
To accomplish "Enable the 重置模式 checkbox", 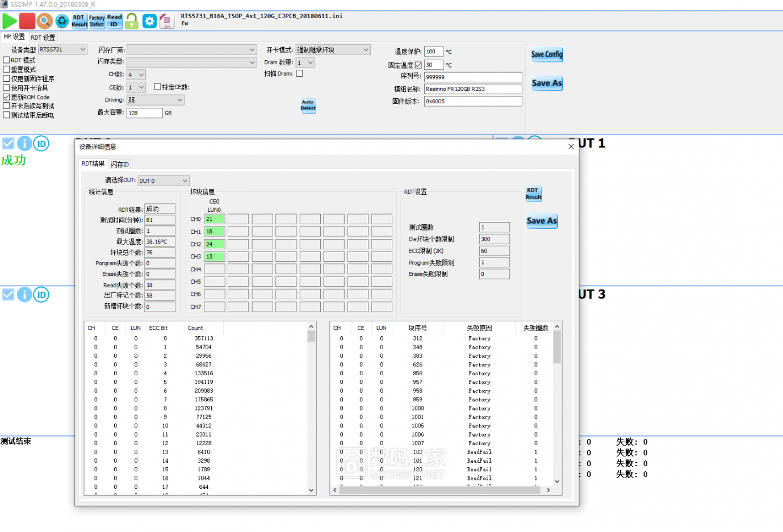I will click(6, 69).
